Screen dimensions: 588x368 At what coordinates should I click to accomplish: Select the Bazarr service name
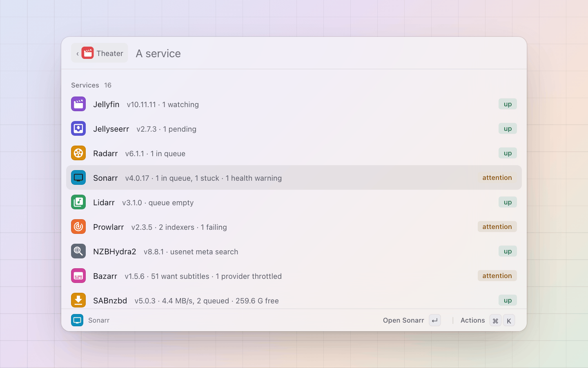click(x=105, y=276)
